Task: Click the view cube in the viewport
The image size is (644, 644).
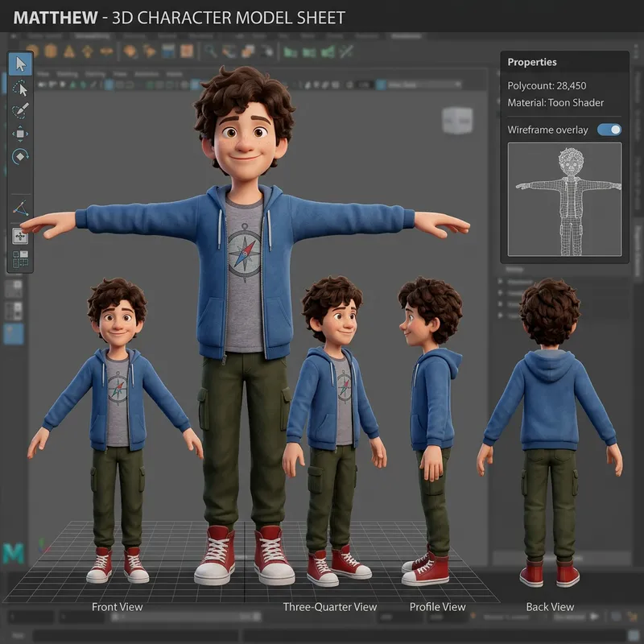Action: (x=456, y=120)
